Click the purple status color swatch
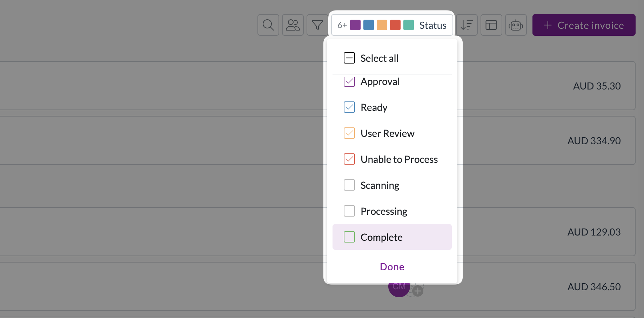 (355, 25)
